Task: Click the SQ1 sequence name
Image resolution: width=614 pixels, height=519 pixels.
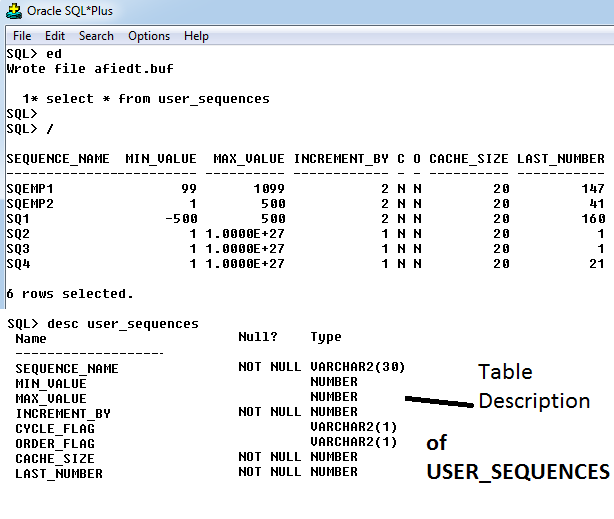Action: click(x=18, y=219)
